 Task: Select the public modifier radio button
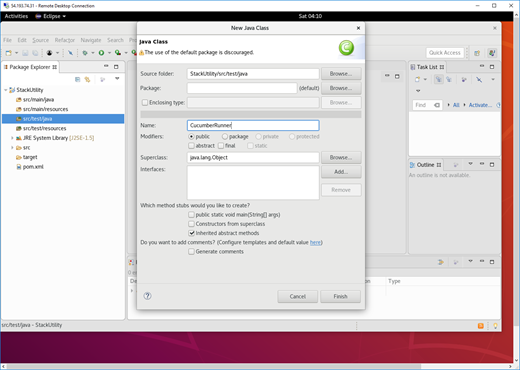pyautogui.click(x=191, y=136)
